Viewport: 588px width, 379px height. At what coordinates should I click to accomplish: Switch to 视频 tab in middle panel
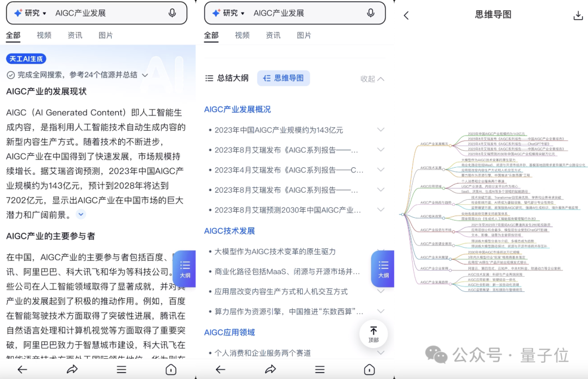click(242, 35)
